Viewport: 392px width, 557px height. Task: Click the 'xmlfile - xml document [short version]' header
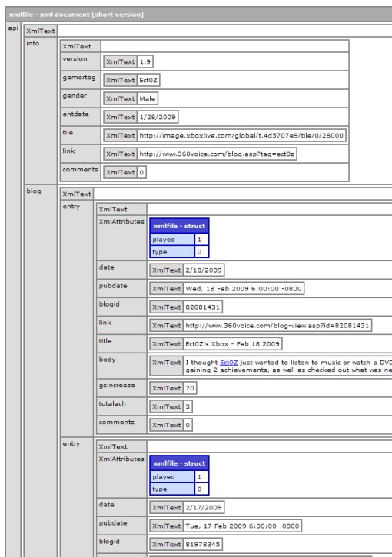(199, 15)
